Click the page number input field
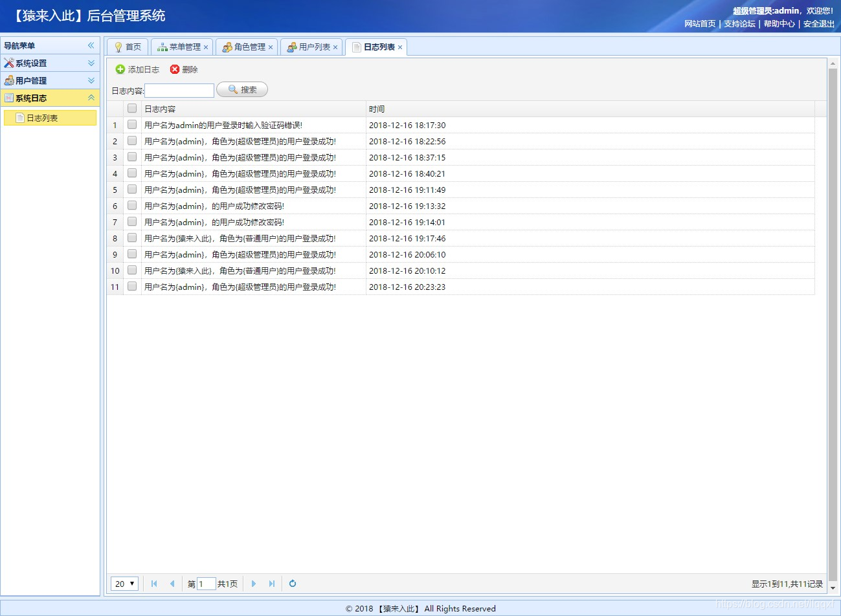This screenshot has height=616, width=841. [206, 584]
